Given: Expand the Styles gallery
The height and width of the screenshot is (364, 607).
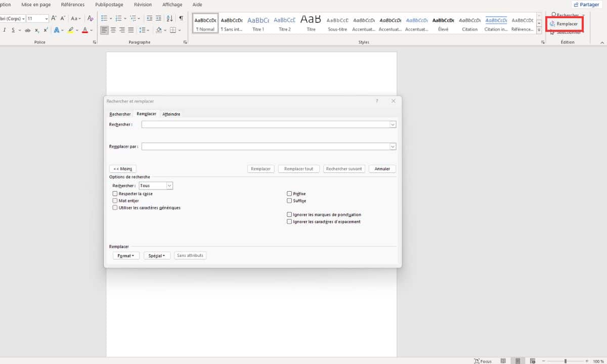Looking at the screenshot, I should 539,29.
